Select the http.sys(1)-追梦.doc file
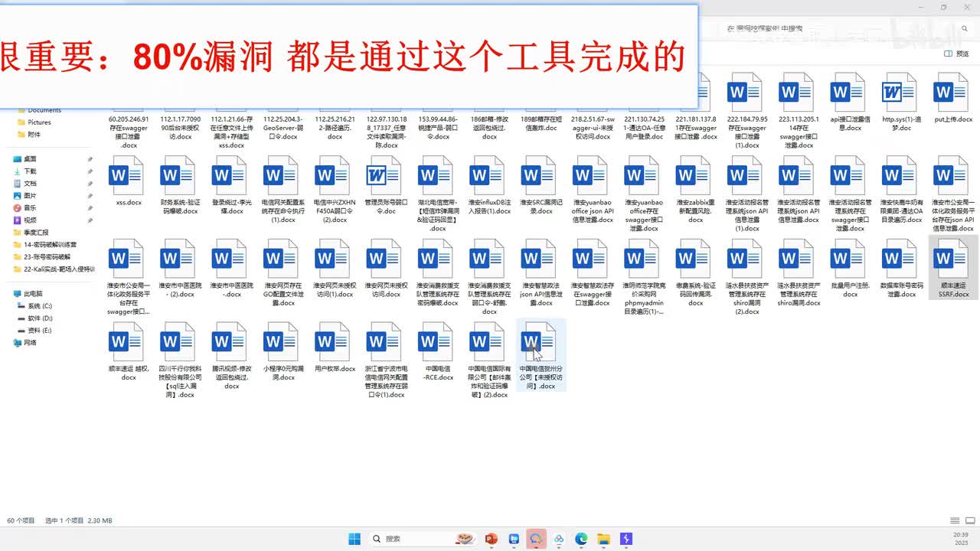The height and width of the screenshot is (551, 980). pos(901,104)
